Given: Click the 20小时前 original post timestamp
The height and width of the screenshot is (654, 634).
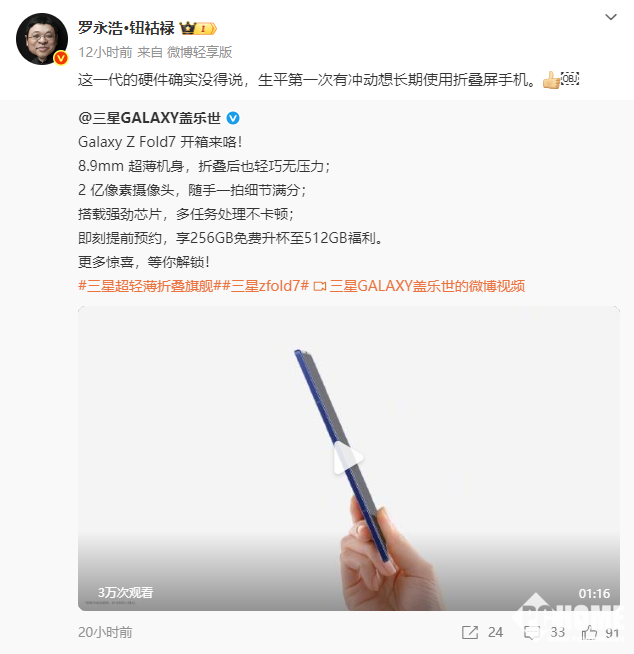Looking at the screenshot, I should coord(105,632).
